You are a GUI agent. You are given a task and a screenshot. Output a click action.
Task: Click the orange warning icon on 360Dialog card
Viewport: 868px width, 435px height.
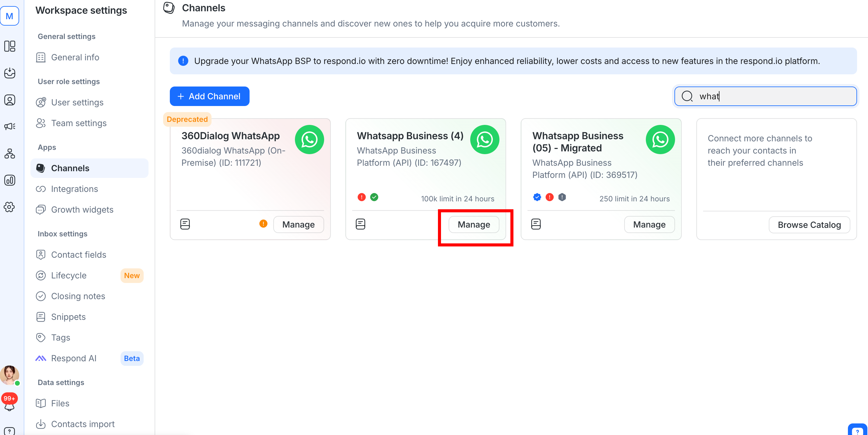pos(263,224)
